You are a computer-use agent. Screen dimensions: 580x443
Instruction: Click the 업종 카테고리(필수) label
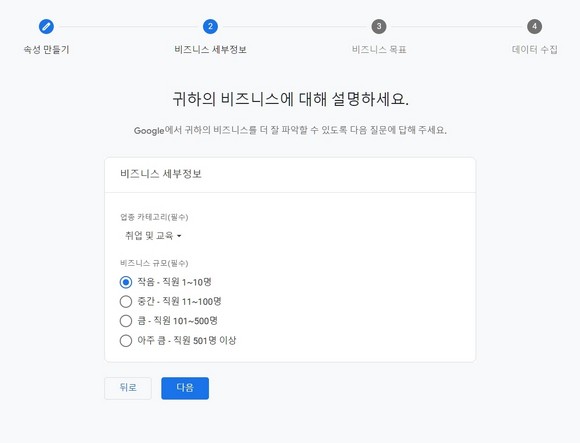tap(154, 217)
